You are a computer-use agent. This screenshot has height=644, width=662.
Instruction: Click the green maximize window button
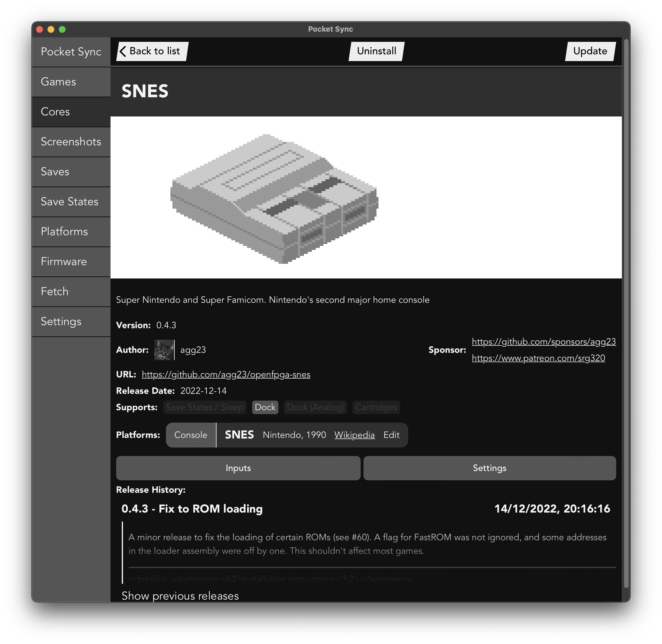pos(62,29)
